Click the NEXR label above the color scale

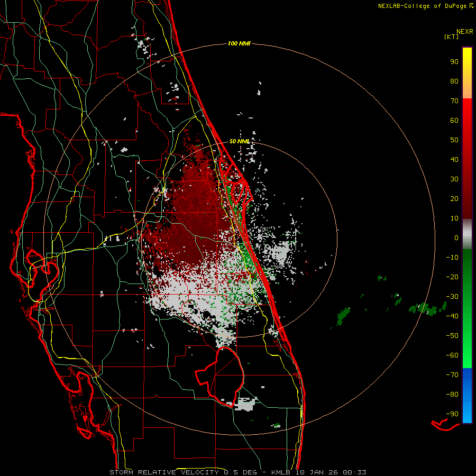tap(464, 32)
